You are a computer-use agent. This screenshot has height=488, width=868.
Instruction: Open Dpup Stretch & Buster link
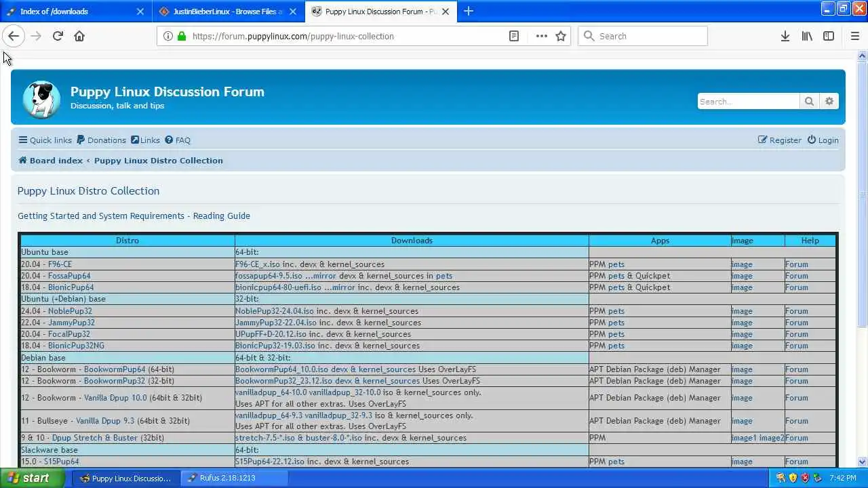pos(95,438)
